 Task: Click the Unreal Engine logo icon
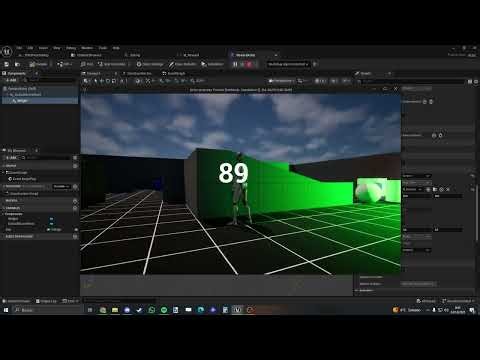[7, 52]
